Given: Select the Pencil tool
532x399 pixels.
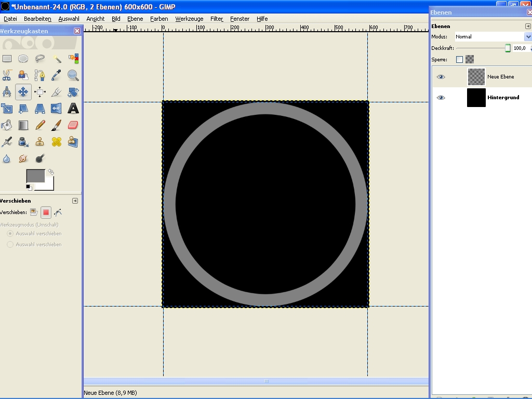Looking at the screenshot, I should [x=39, y=125].
